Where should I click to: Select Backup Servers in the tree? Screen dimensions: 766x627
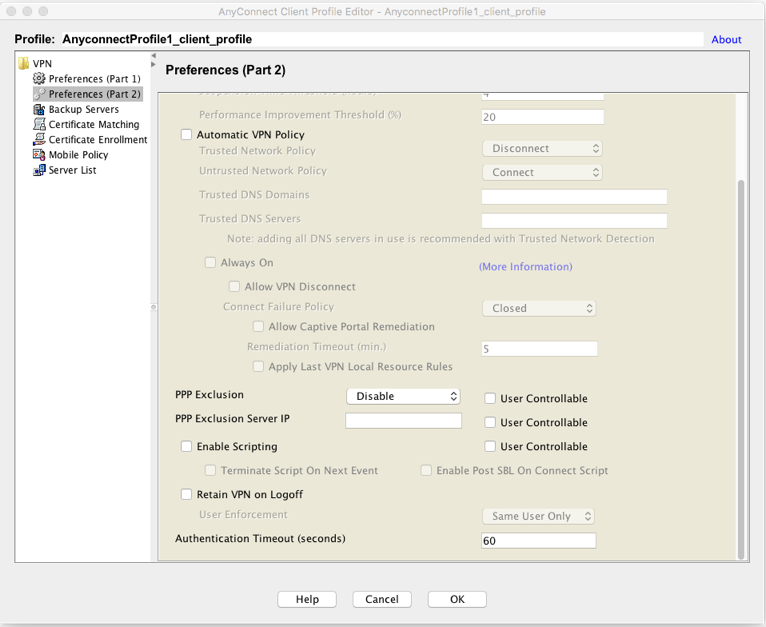(x=83, y=109)
